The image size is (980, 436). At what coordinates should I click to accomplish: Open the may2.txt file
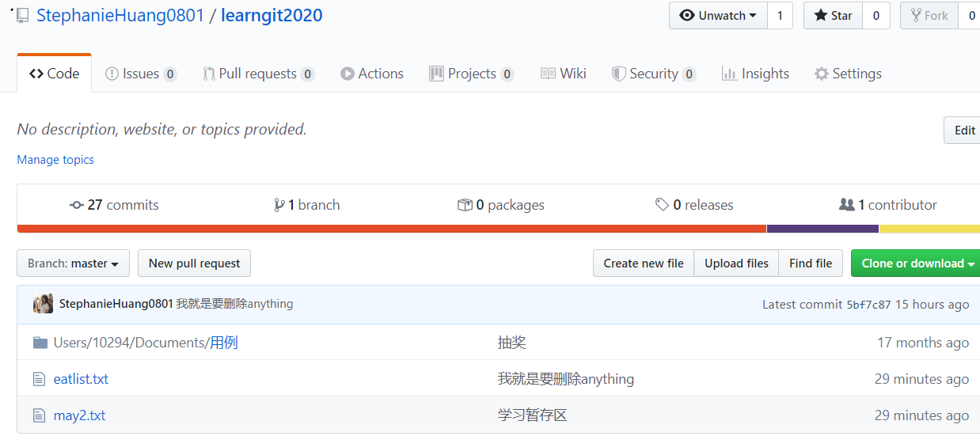point(79,415)
